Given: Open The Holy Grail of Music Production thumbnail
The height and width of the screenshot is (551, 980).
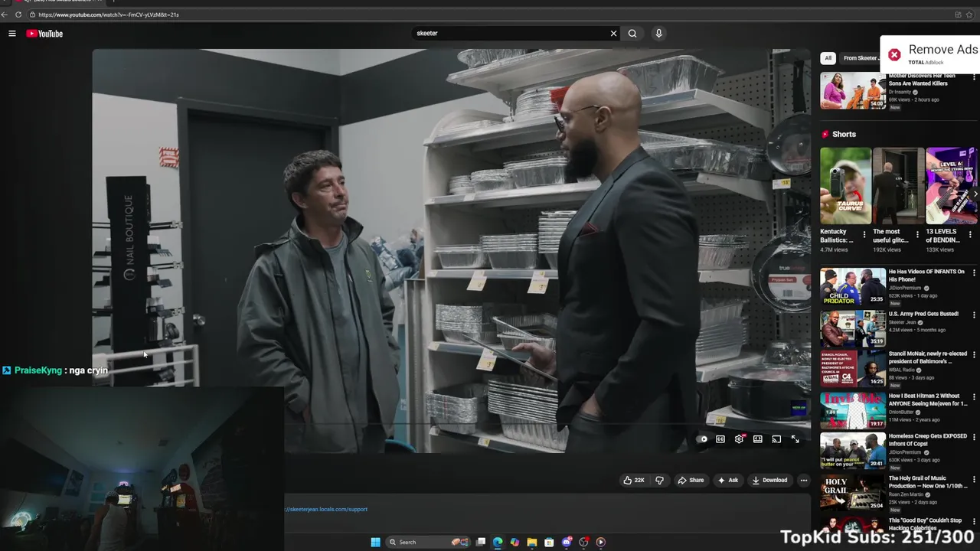Looking at the screenshot, I should (853, 493).
